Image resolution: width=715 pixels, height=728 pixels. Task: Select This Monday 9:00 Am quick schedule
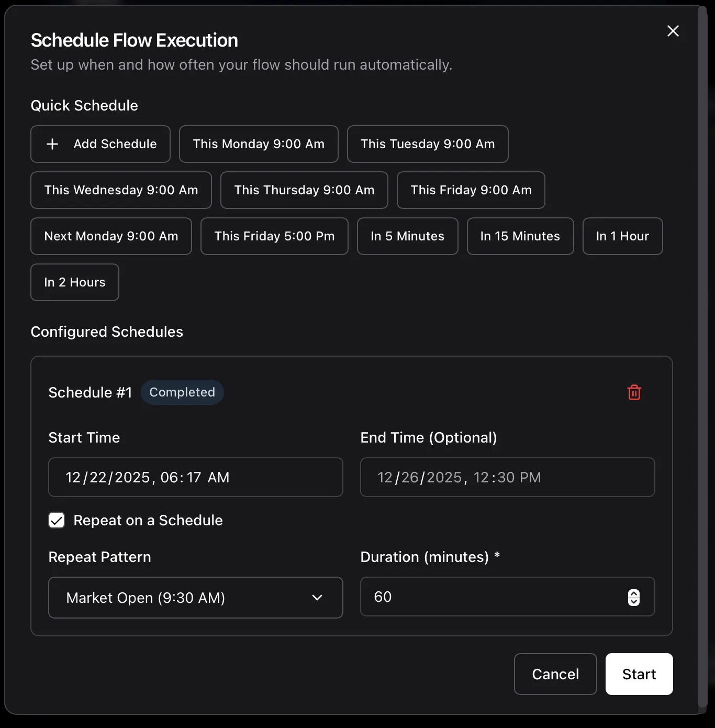click(259, 144)
